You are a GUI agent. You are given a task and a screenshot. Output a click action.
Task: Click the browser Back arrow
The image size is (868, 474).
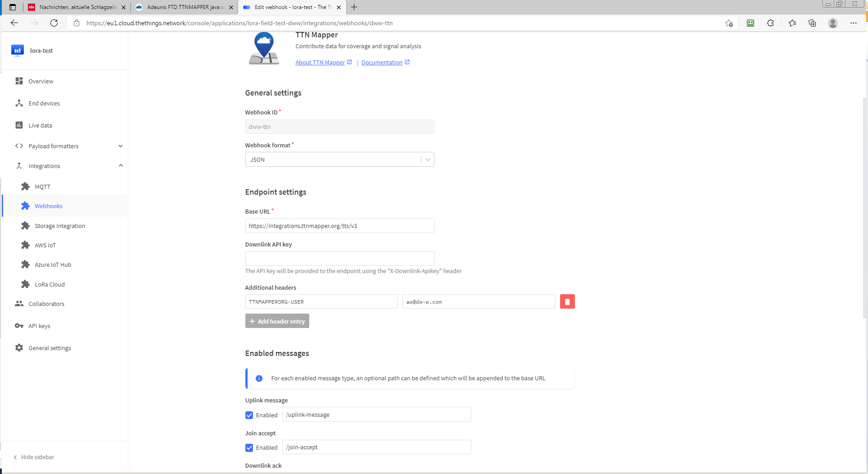14,23
